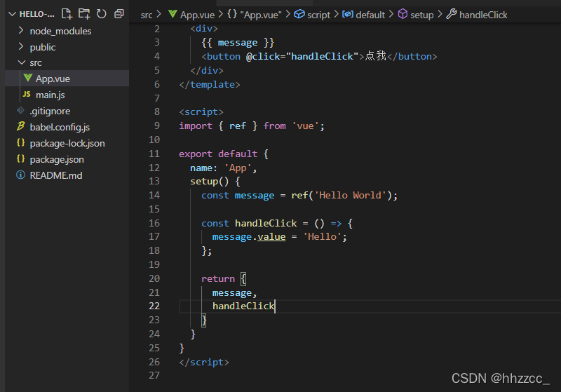
Task: Click the export keyword on line 11
Action: pos(196,154)
